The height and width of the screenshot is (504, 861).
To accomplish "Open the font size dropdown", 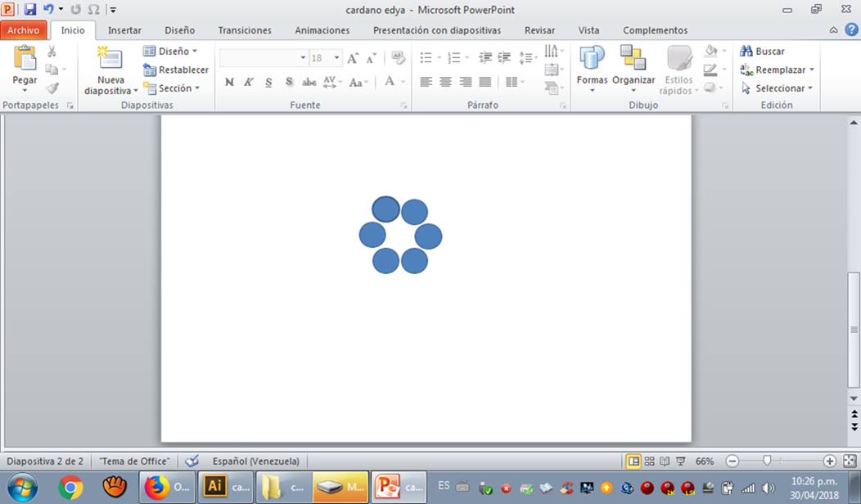I will tap(336, 57).
